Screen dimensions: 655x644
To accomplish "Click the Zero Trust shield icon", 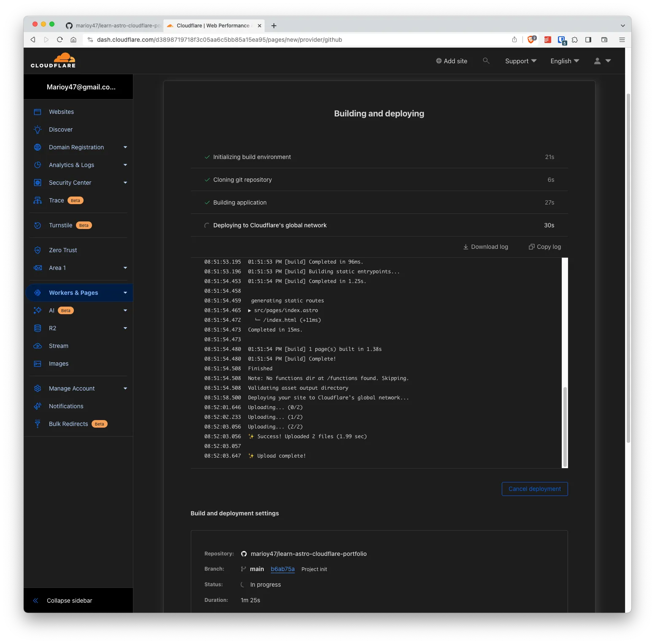I will point(38,250).
